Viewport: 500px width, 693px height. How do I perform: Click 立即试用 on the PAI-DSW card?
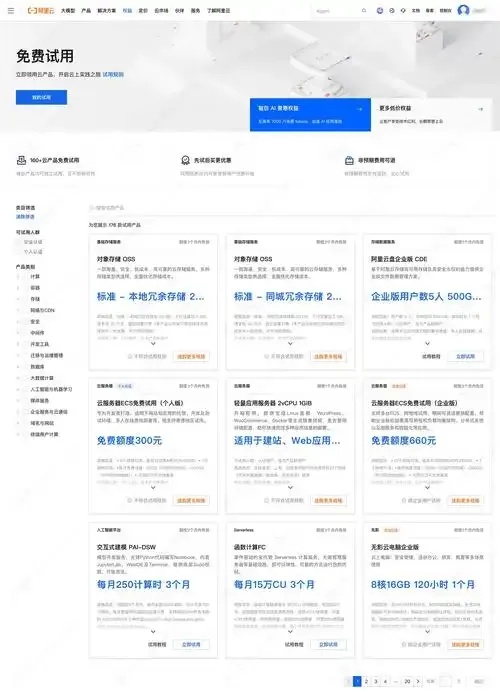click(191, 644)
